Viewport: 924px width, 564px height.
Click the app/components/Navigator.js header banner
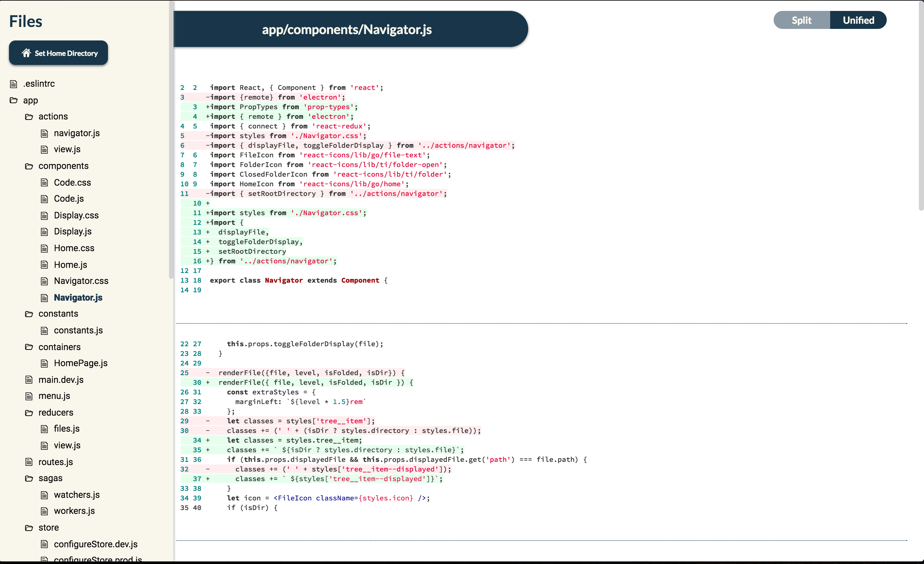347,29
